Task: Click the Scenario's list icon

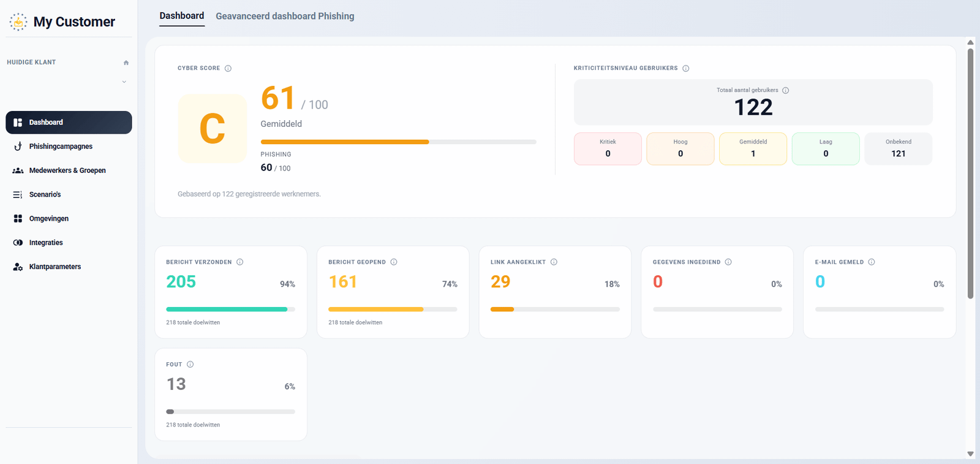Action: pos(18,195)
